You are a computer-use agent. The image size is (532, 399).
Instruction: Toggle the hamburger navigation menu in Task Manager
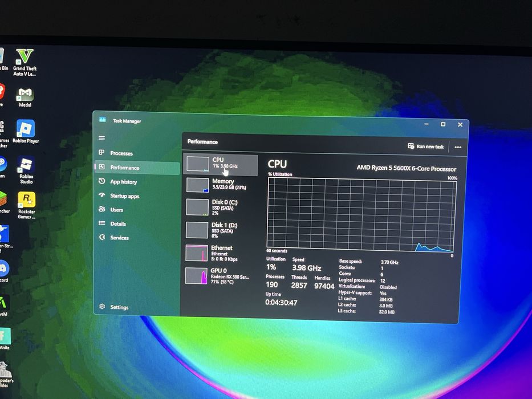click(102, 138)
